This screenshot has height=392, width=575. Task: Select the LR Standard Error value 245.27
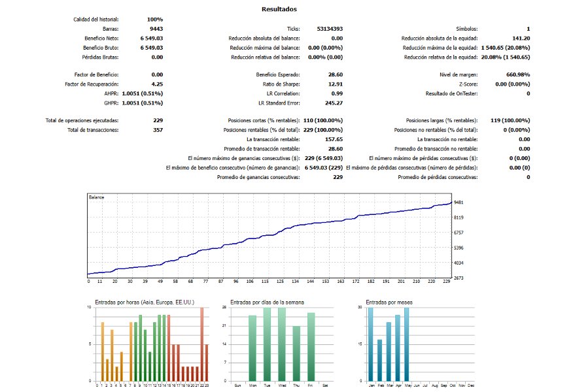click(334, 103)
